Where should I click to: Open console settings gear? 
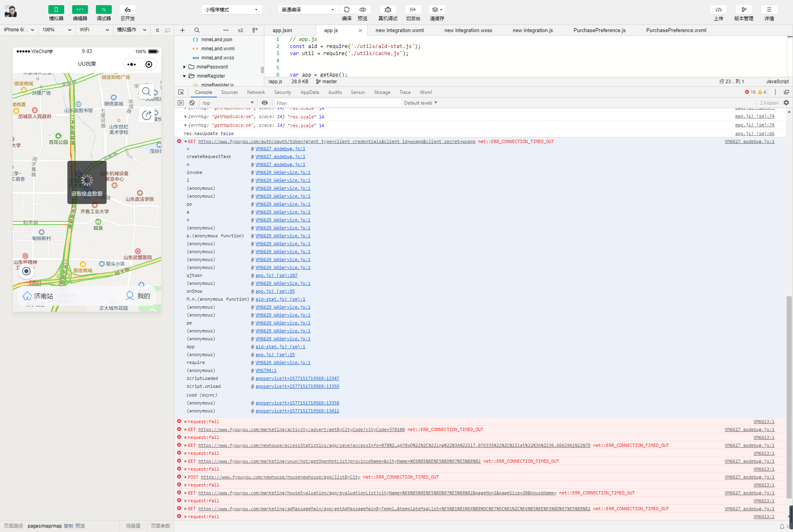(786, 103)
